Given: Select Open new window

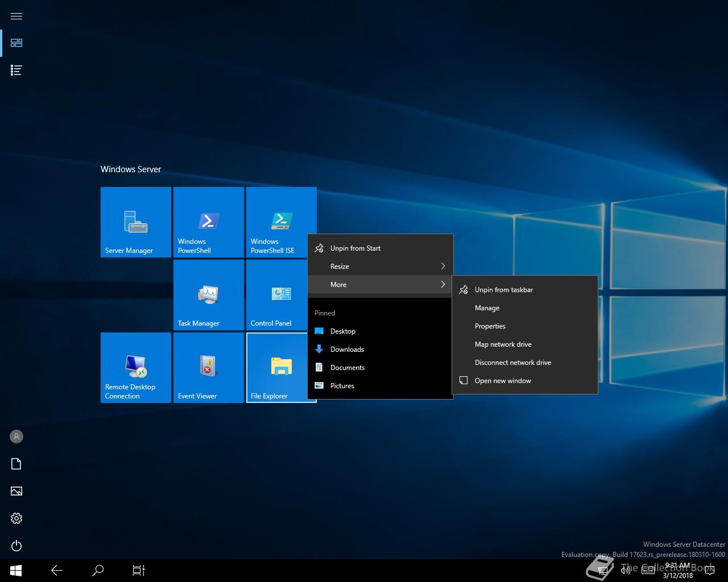Looking at the screenshot, I should tap(525, 381).
